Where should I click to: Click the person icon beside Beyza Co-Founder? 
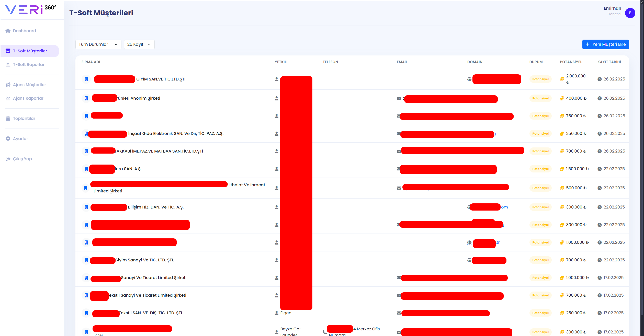276,332
